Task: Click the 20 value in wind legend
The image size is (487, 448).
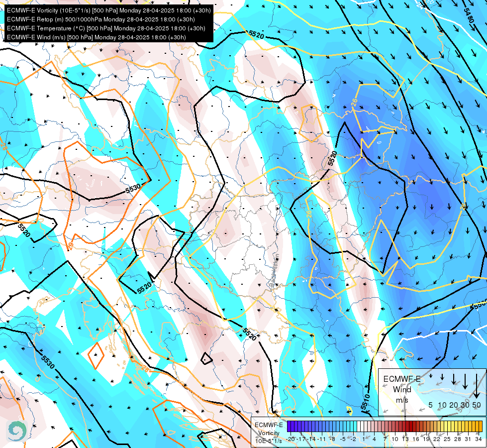Action: click(454, 405)
